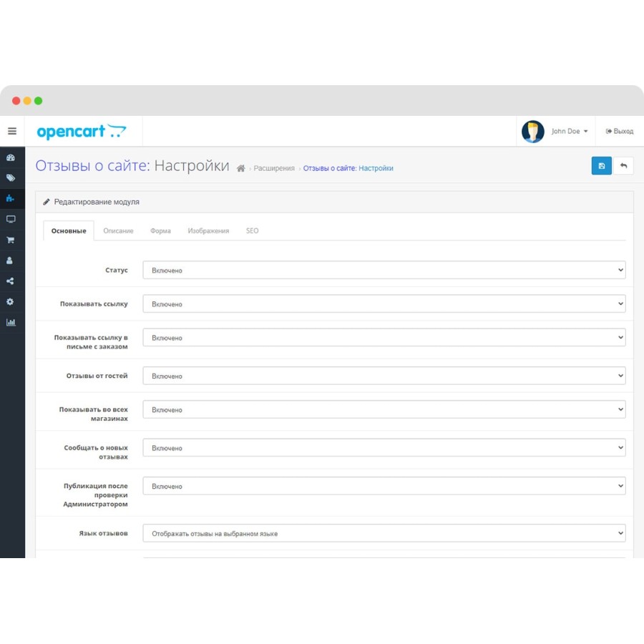Open the Показывать ссылку dropdown
Viewport: 644px width, 644px height.
click(384, 304)
